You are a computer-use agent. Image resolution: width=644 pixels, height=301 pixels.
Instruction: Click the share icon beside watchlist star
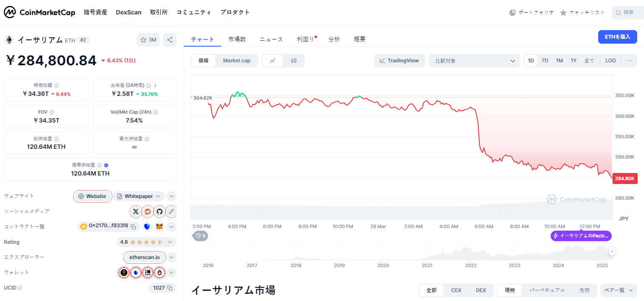pyautogui.click(x=170, y=40)
